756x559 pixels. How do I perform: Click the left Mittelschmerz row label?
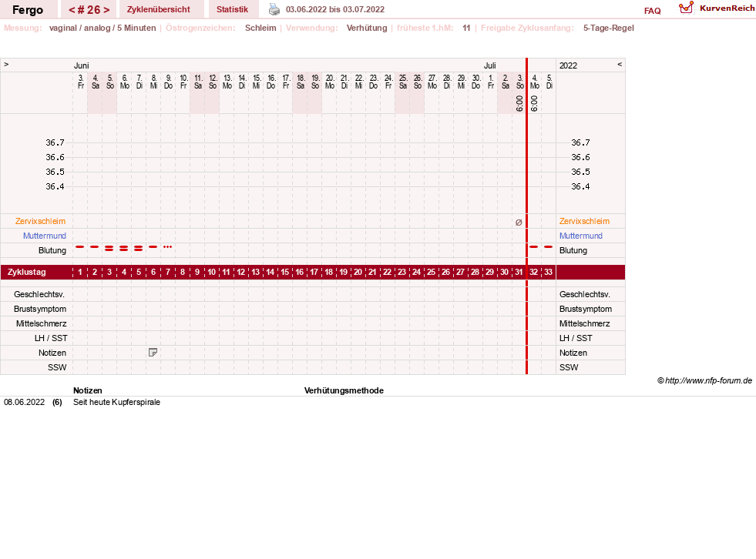point(41,324)
